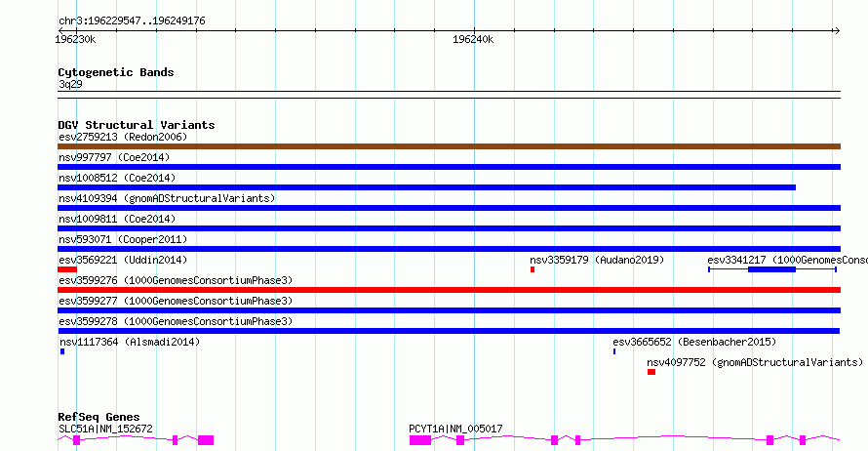Viewport: 868px width, 451px height.
Task: Select the nsv1117364 (Alsmadi2014) label
Action: [x=130, y=342]
